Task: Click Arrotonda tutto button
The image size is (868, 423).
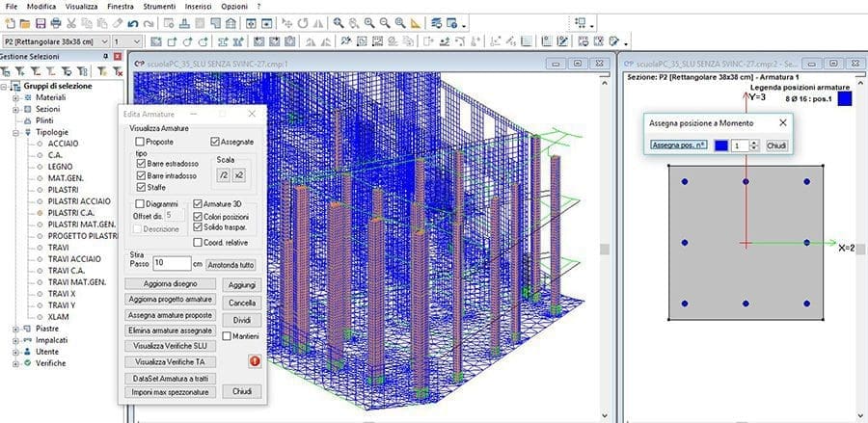Action: 231,265
